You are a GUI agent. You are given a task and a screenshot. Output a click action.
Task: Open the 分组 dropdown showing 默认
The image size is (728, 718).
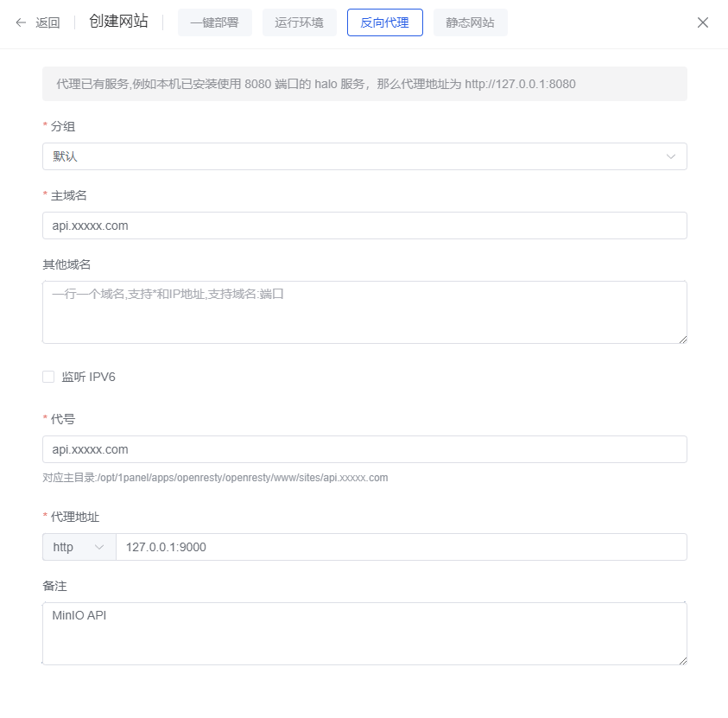364,156
